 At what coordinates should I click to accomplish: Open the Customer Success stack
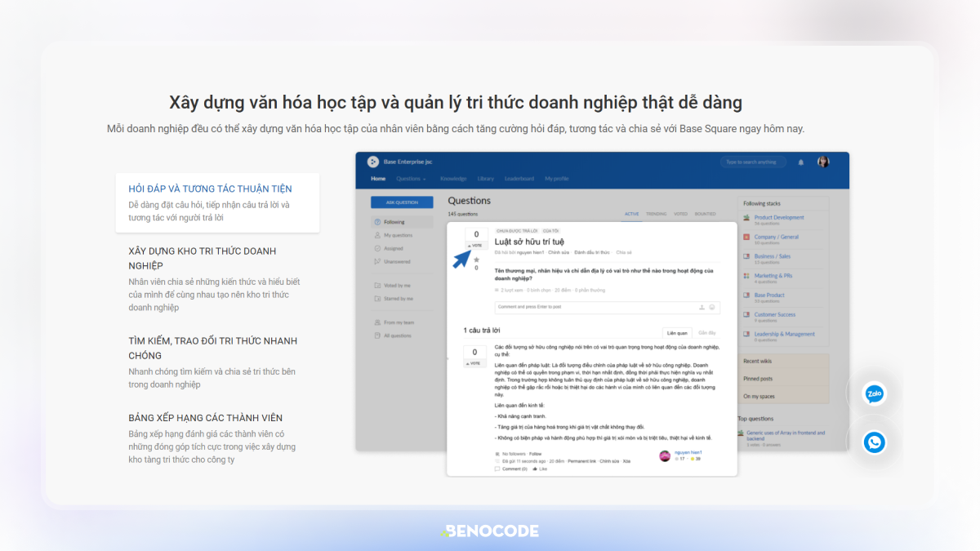pyautogui.click(x=774, y=314)
